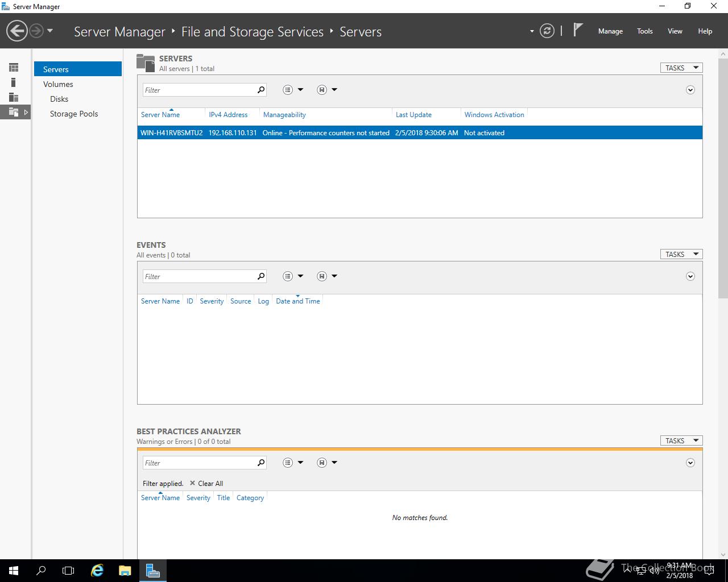Sort servers by Last Update column
The width and height of the screenshot is (728, 582).
coord(413,115)
